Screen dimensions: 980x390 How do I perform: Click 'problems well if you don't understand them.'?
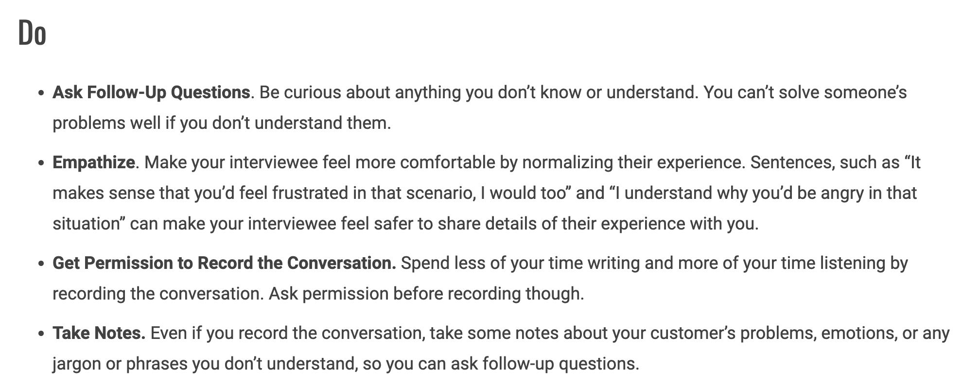[222, 123]
